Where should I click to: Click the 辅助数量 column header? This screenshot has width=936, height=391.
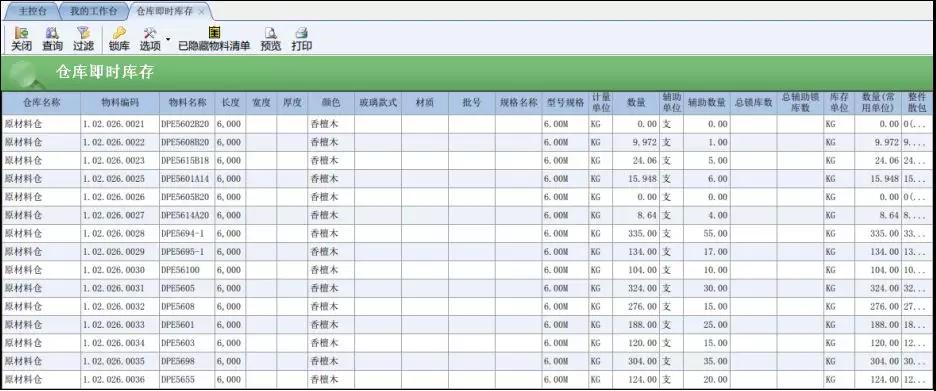tap(707, 103)
